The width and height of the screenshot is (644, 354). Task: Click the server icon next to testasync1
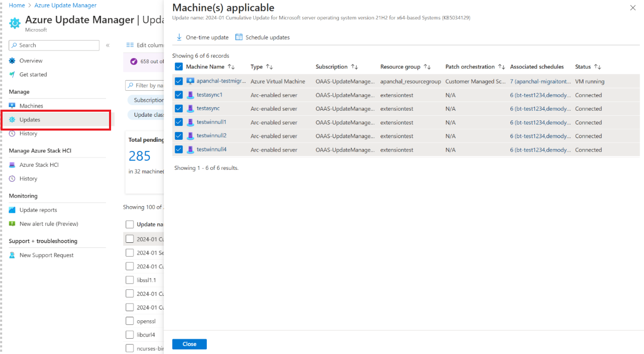191,95
